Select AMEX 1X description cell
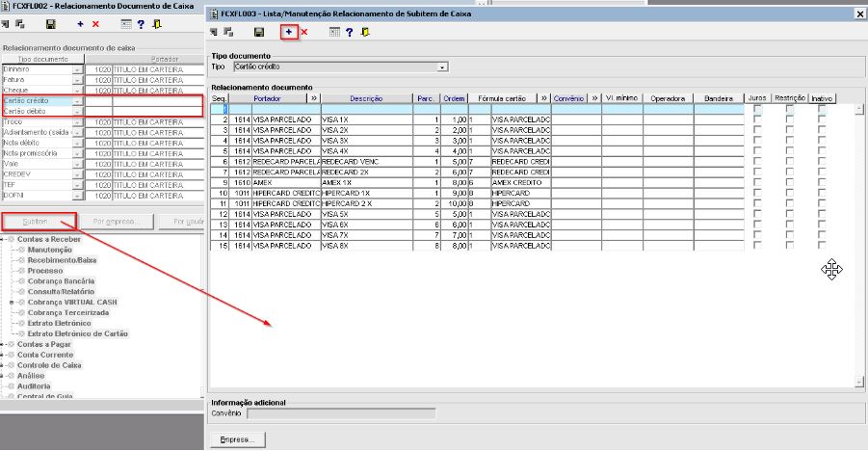 [366, 183]
